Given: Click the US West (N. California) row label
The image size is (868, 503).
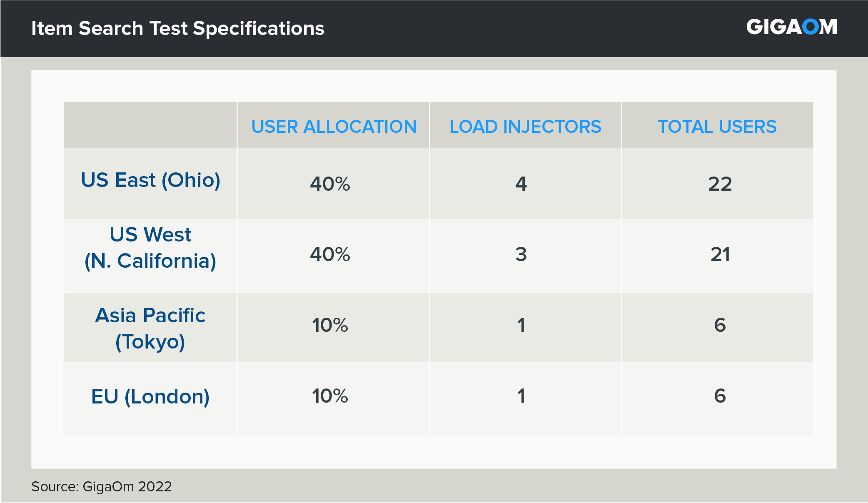Looking at the screenshot, I should (x=150, y=248).
